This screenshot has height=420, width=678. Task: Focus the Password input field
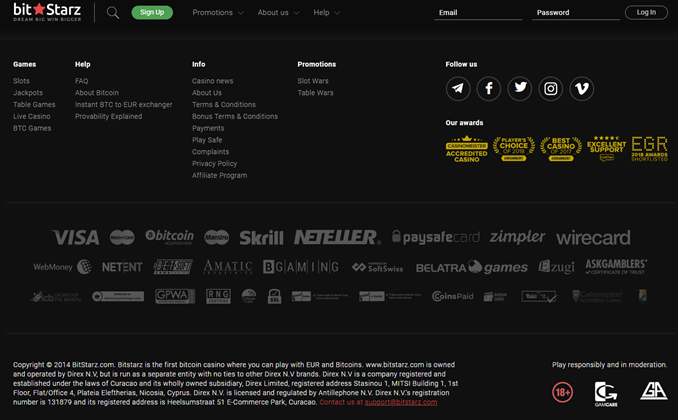pos(576,13)
